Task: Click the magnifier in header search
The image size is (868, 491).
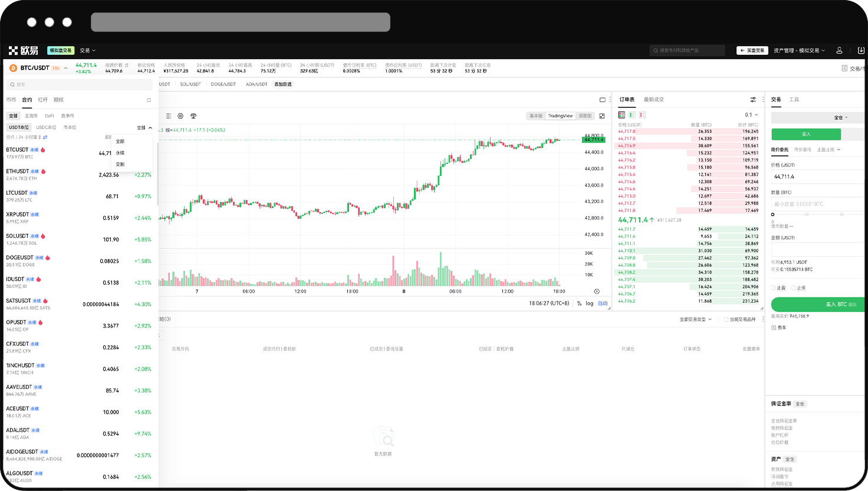Action: tap(656, 51)
